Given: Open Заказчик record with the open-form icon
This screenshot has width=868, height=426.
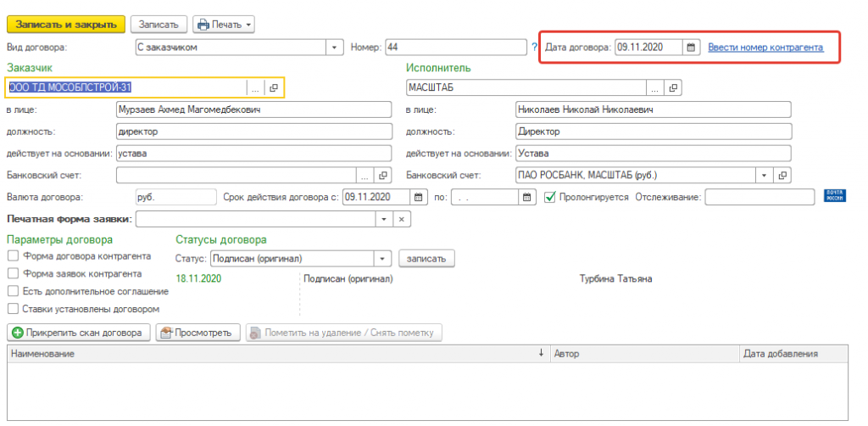Looking at the screenshot, I should [274, 87].
